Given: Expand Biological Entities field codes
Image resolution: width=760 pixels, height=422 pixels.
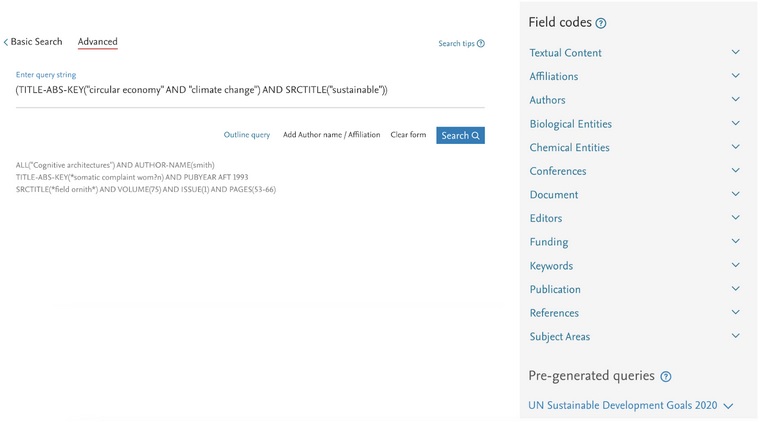Looking at the screenshot, I should (735, 124).
